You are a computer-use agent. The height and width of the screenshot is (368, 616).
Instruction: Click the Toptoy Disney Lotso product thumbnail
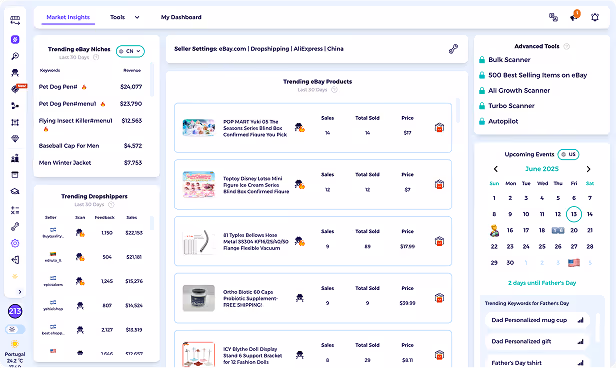point(199,184)
